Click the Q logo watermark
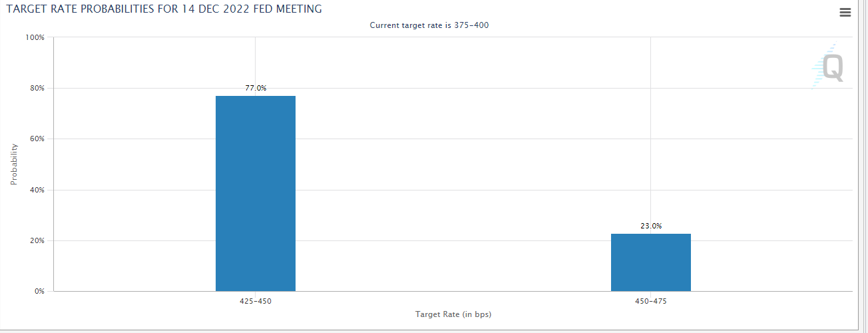868x333 pixels. click(x=829, y=67)
